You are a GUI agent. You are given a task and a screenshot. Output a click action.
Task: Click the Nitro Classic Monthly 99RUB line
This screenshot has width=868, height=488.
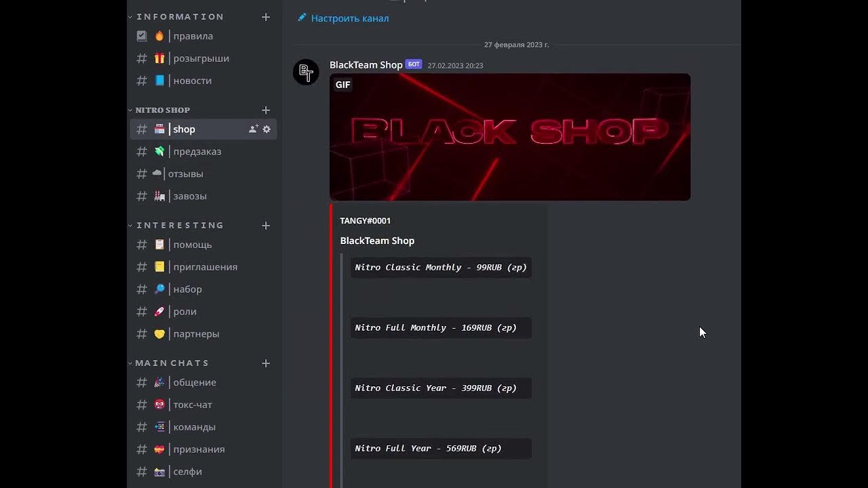(x=441, y=268)
